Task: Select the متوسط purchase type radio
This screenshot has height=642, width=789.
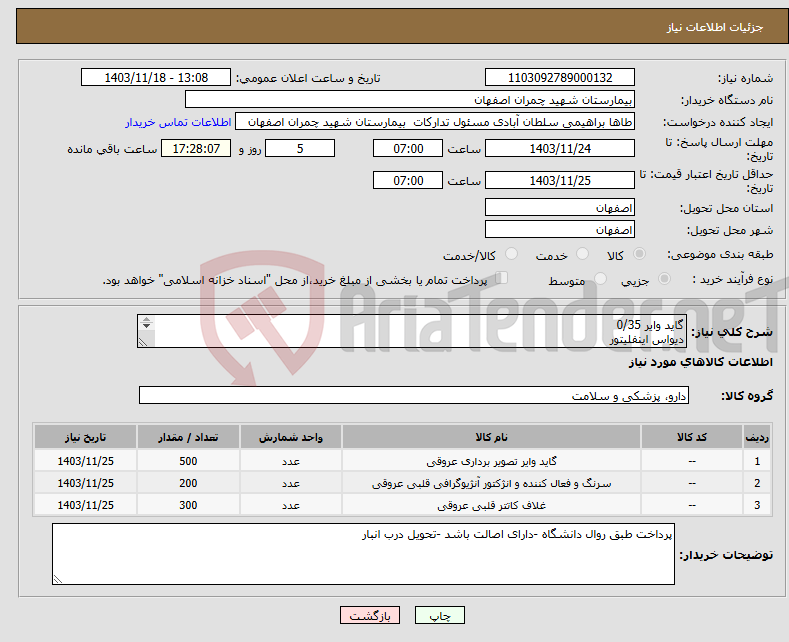Action: point(600,279)
